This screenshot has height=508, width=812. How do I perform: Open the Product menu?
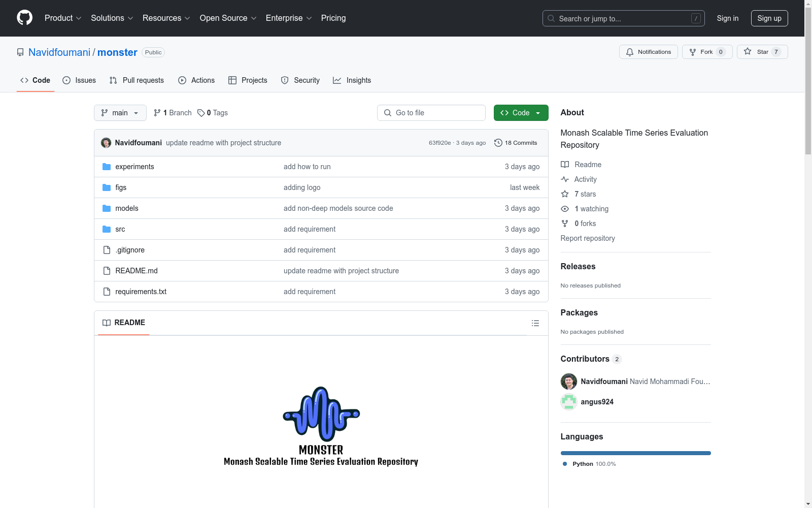pyautogui.click(x=63, y=18)
